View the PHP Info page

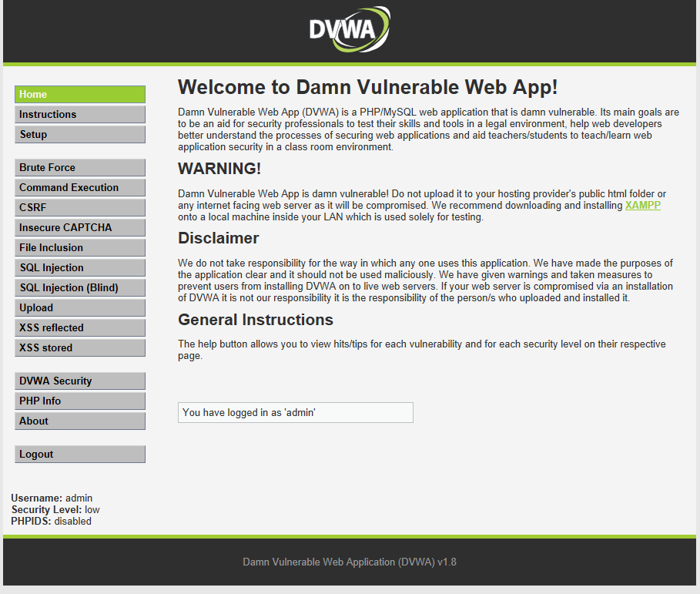(x=80, y=401)
